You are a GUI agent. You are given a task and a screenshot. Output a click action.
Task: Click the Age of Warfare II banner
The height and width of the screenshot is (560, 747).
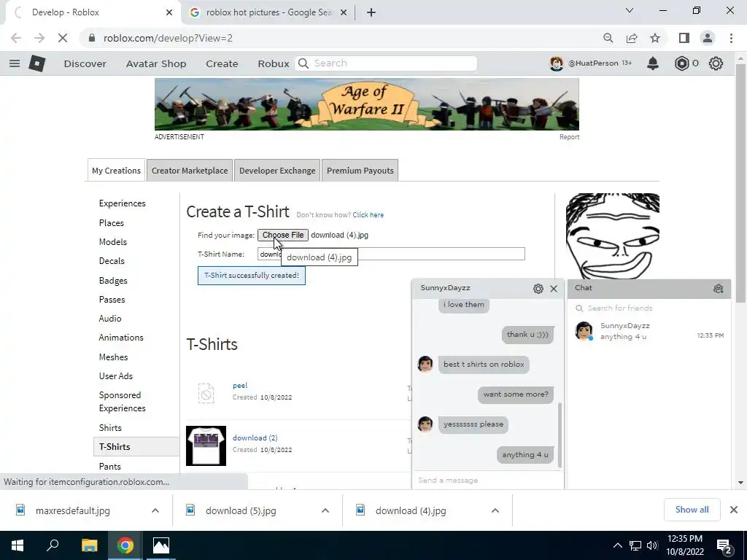pyautogui.click(x=367, y=104)
